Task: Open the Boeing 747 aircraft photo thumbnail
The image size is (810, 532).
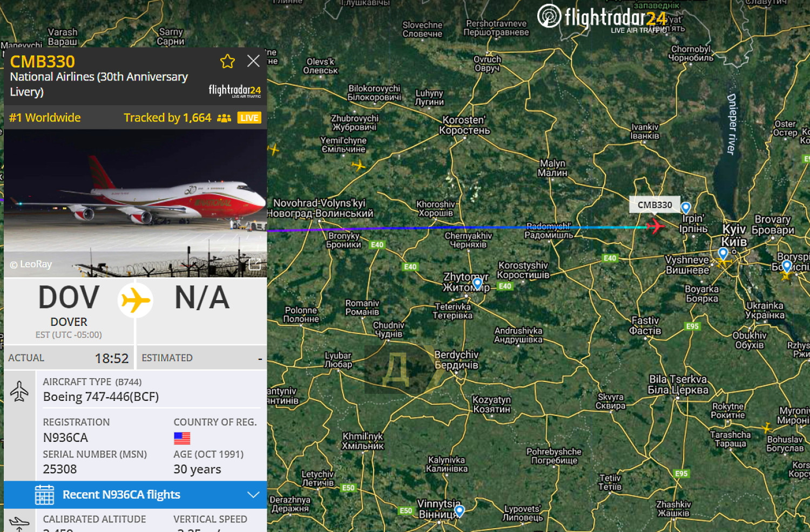Action: pos(136,203)
